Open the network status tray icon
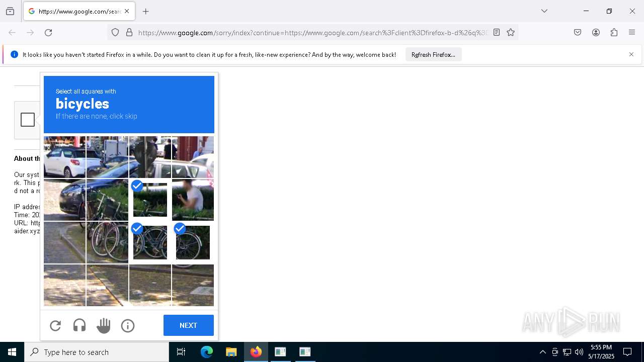Screen dimensions: 644x362 (x=567, y=352)
